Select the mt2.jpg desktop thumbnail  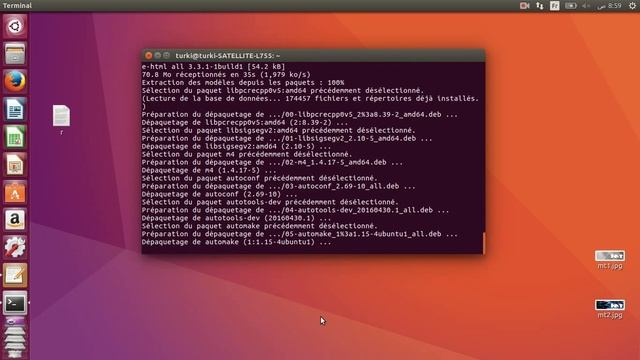(x=610, y=309)
